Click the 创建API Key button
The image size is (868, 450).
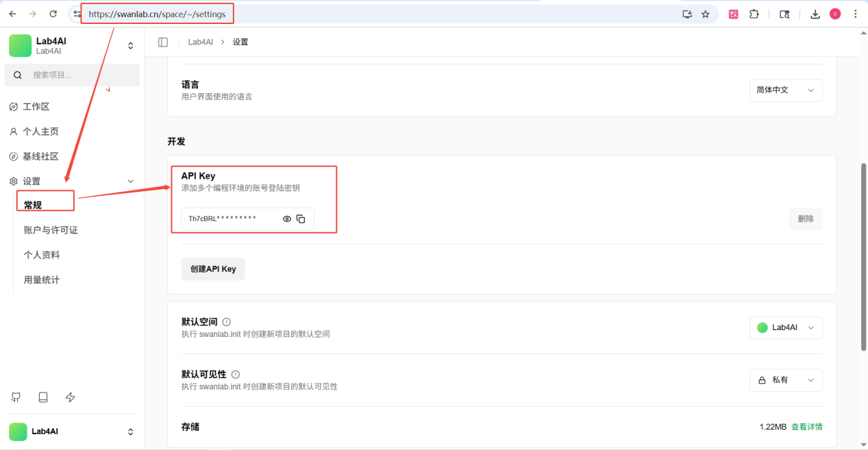click(x=213, y=269)
